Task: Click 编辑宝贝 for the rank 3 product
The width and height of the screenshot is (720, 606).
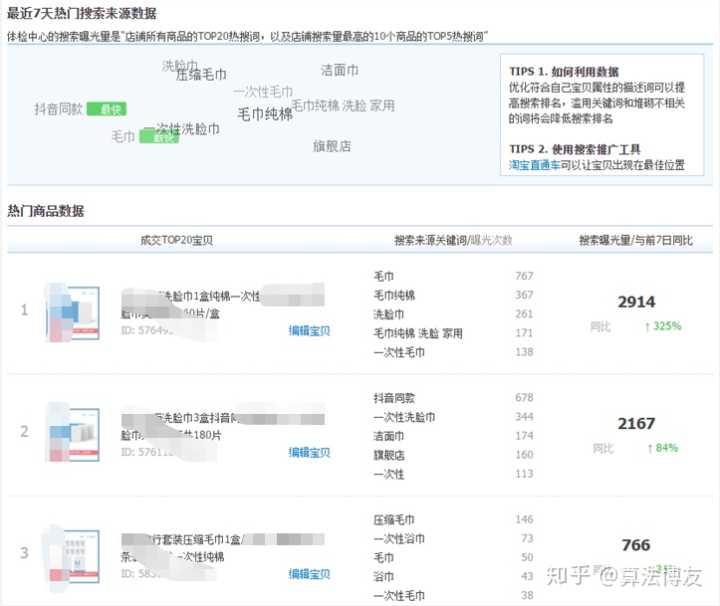Action: pos(309,574)
